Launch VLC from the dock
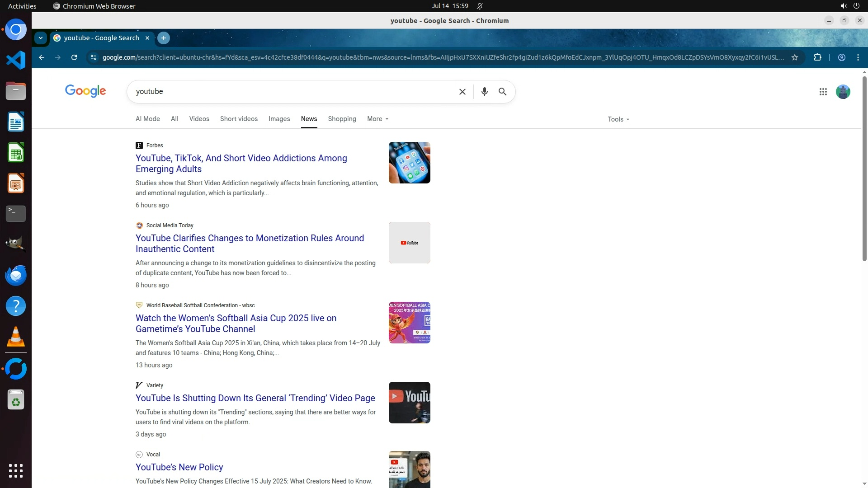 coord(16,337)
